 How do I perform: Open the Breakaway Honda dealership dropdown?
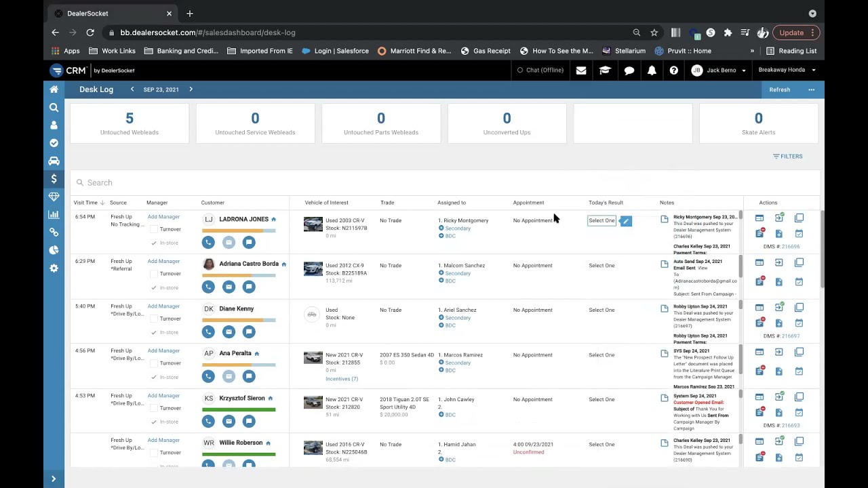(787, 70)
